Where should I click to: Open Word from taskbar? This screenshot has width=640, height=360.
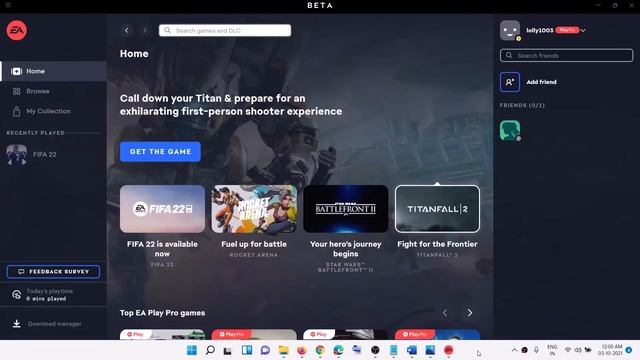(411, 350)
